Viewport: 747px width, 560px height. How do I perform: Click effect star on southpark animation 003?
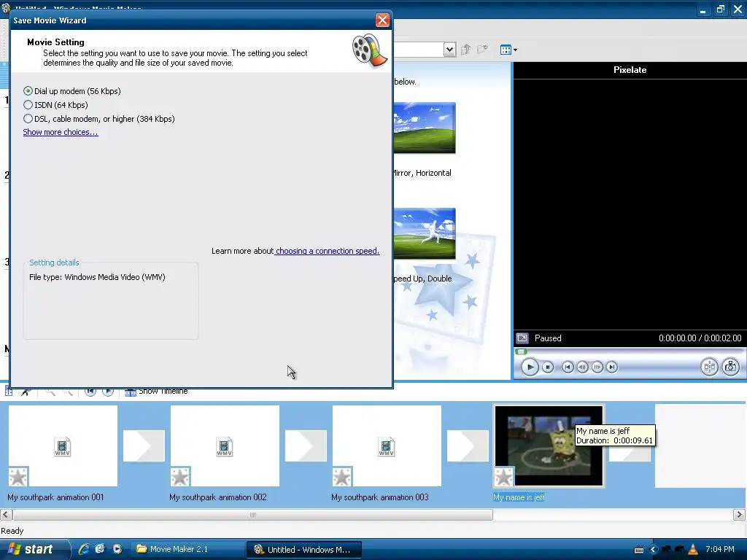pos(342,477)
